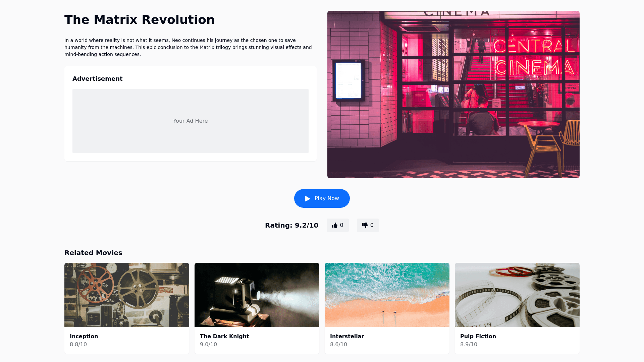The height and width of the screenshot is (362, 644).
Task: Click the Matrix Revolution title heading
Action: 140,20
